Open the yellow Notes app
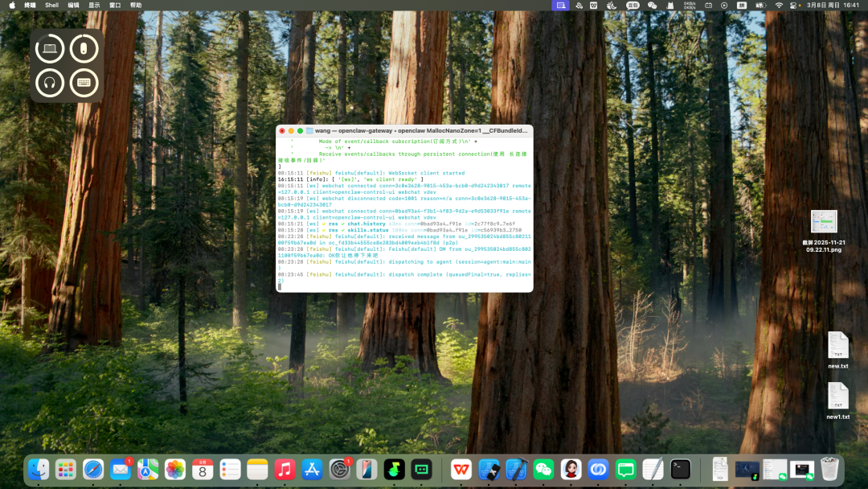This screenshot has width=868, height=489. click(x=257, y=470)
